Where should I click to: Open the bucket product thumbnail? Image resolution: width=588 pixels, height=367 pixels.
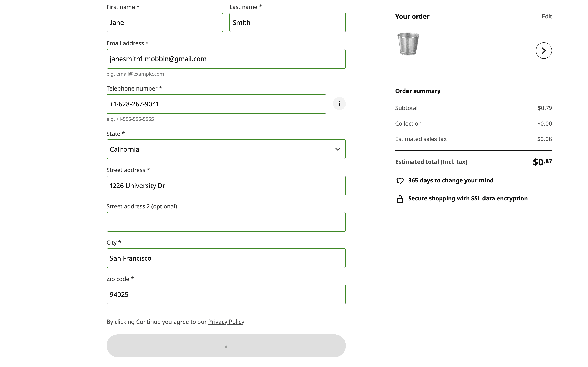[x=408, y=44]
